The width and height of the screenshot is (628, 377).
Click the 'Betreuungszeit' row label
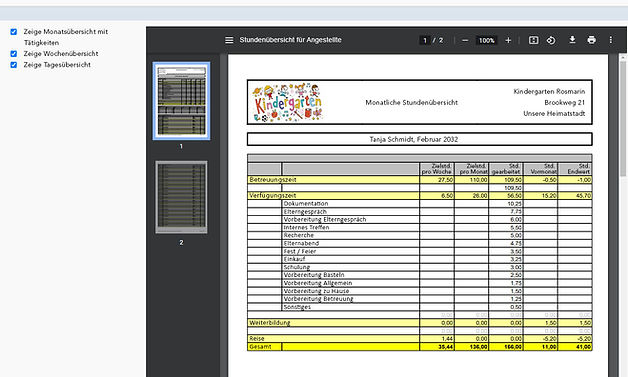pyautogui.click(x=273, y=179)
